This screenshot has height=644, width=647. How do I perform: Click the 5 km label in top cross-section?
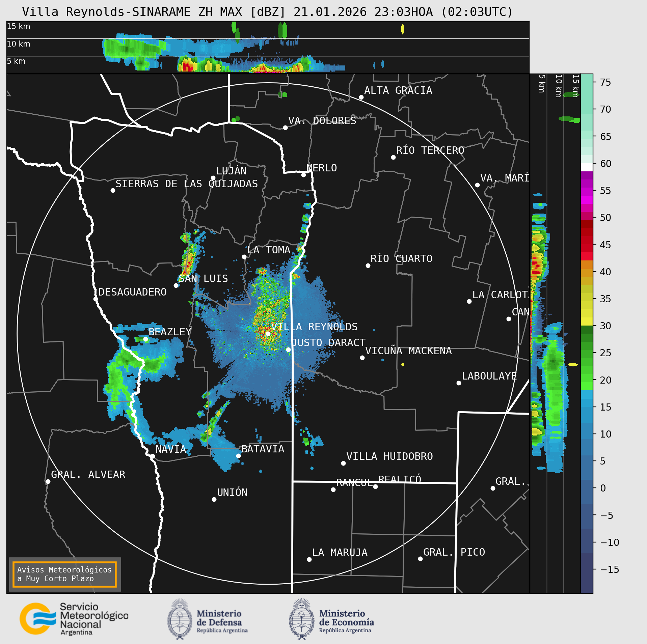[16, 61]
